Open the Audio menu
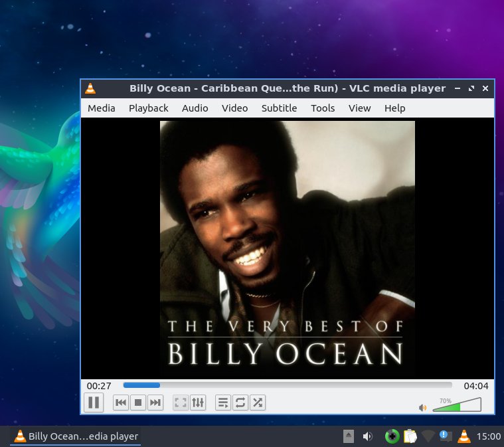Viewport: 504px width, 447px height. 195,108
